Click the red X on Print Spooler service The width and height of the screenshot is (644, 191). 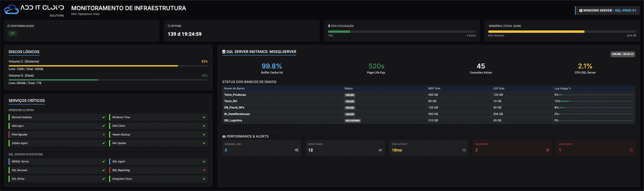(x=104, y=134)
